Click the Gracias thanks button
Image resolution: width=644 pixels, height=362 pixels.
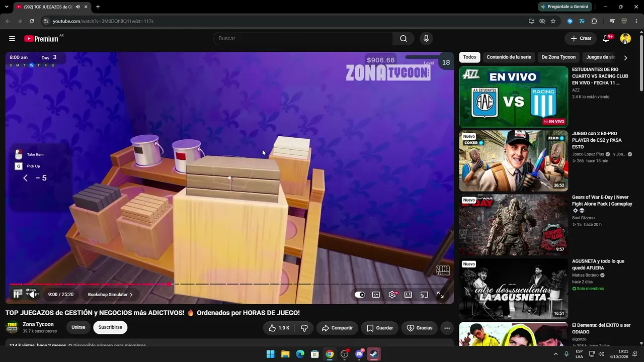point(419,328)
